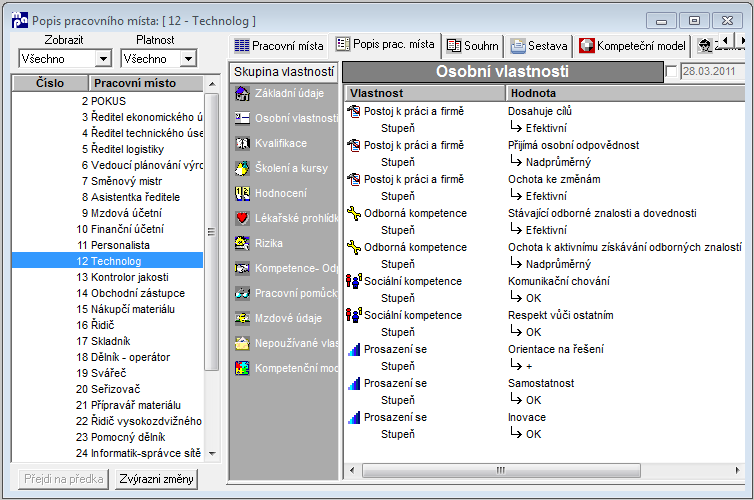The width and height of the screenshot is (754, 500).
Task: Click people icon of Respekt vůči ostatním row
Action: [x=354, y=315]
